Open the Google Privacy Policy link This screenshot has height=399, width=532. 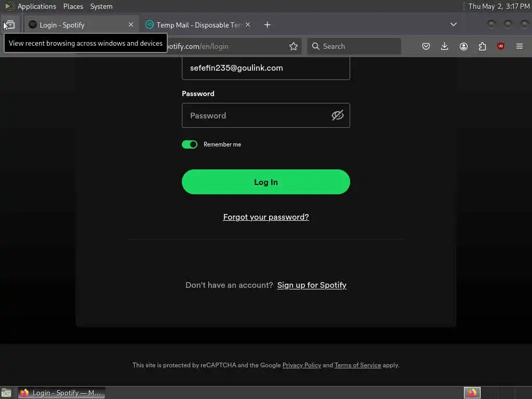tap(302, 365)
